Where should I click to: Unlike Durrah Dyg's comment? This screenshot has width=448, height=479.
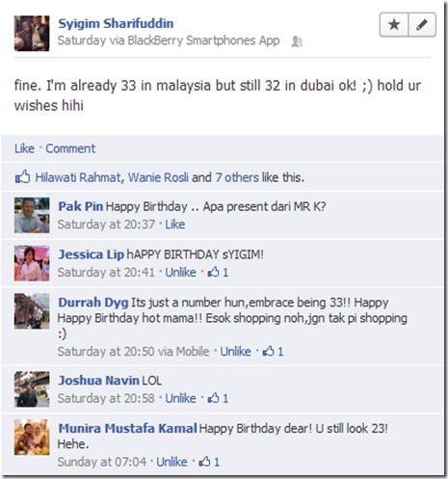coord(235,351)
